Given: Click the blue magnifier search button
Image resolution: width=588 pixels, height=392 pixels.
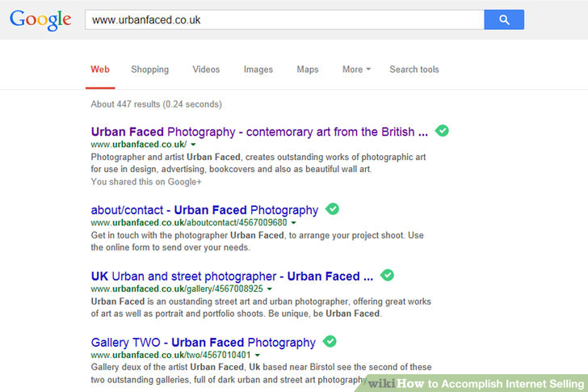Looking at the screenshot, I should [x=504, y=19].
